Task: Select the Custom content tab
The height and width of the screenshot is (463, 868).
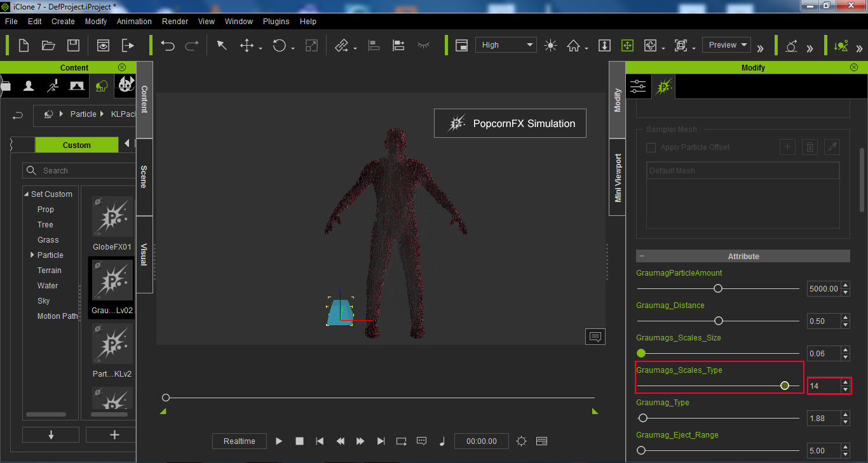Action: pyautogui.click(x=76, y=145)
